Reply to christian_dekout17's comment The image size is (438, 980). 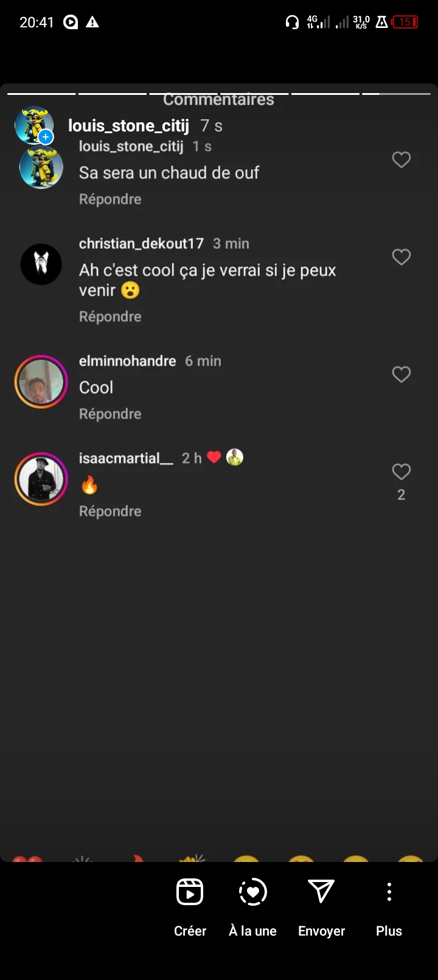pyautogui.click(x=110, y=317)
